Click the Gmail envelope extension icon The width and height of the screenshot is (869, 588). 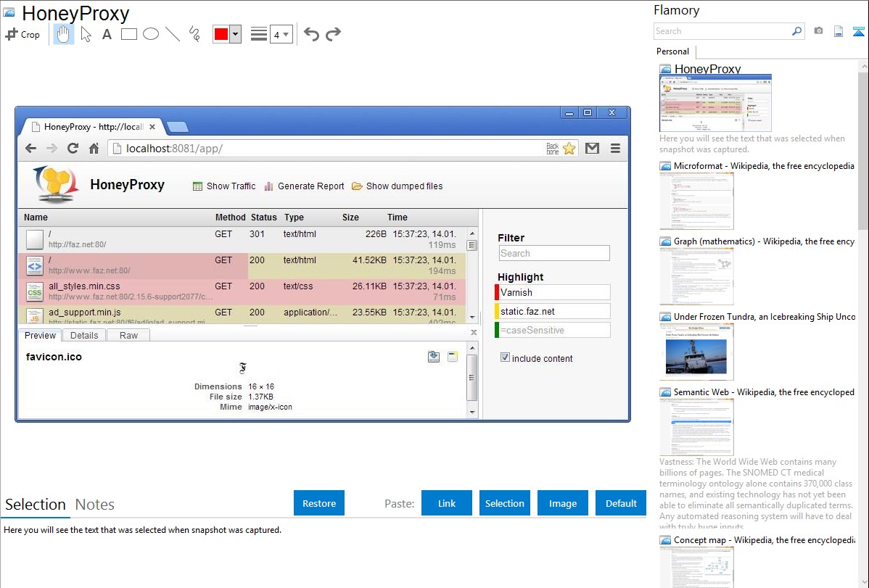[593, 149]
